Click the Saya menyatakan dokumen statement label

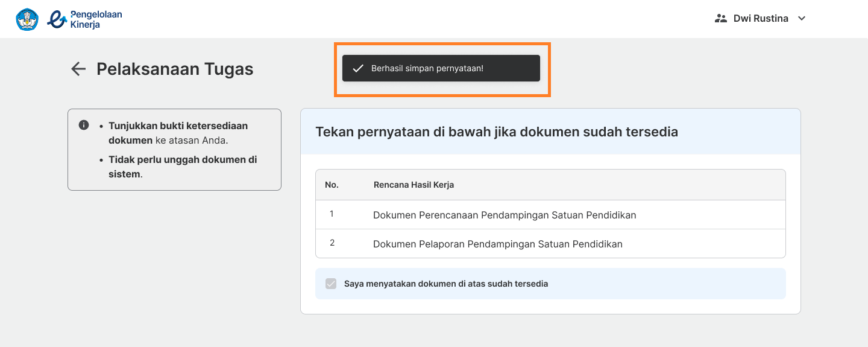click(446, 284)
